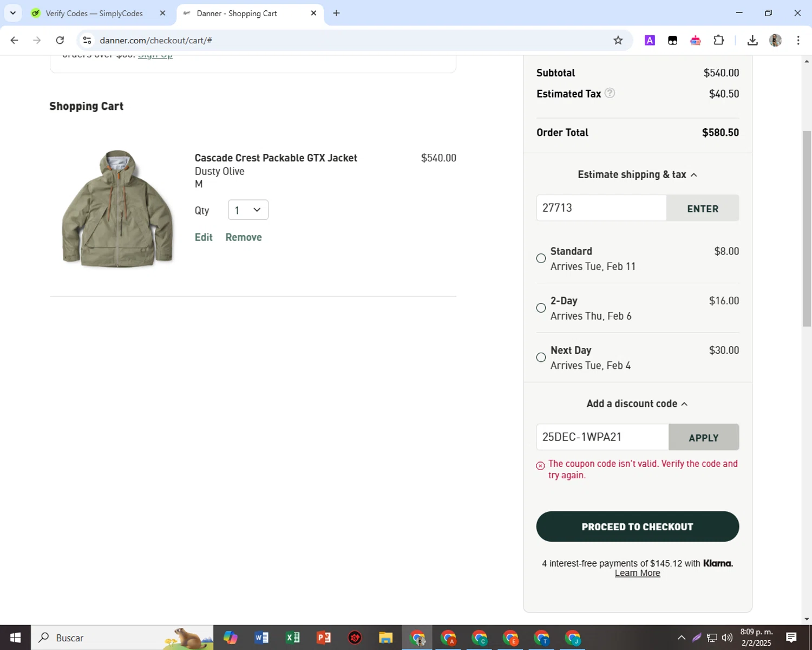The image size is (812, 650).
Task: Click the ENTER button for ZIP code
Action: point(703,208)
